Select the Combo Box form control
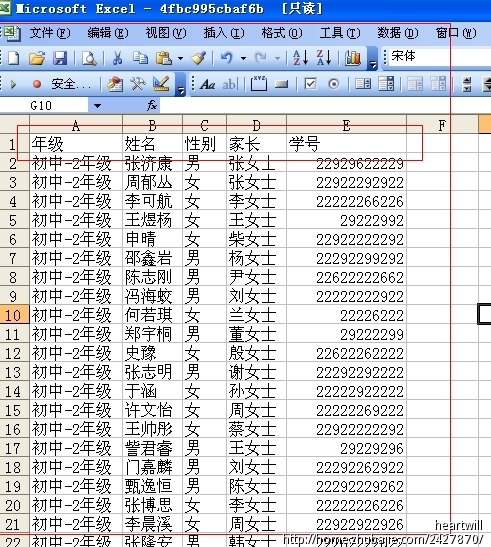The width and height of the screenshot is (491, 547). 386,84
